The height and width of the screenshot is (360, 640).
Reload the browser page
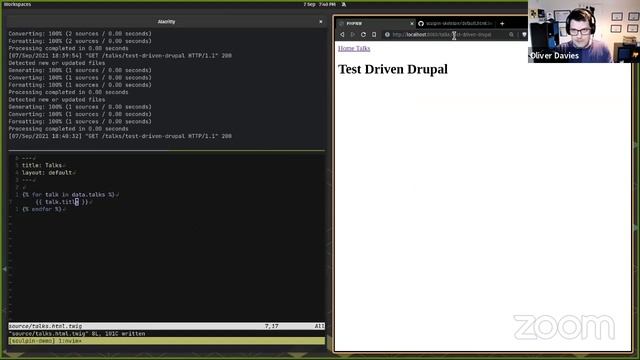363,35
